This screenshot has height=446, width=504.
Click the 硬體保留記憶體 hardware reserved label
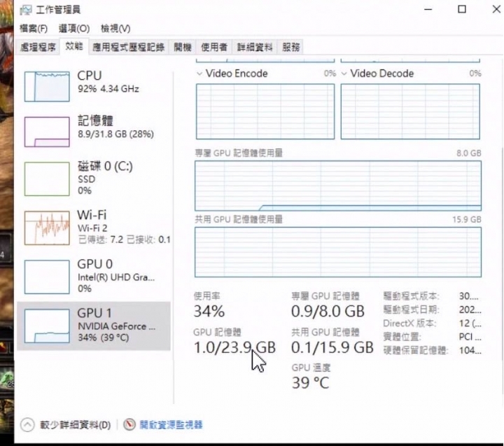point(416,350)
